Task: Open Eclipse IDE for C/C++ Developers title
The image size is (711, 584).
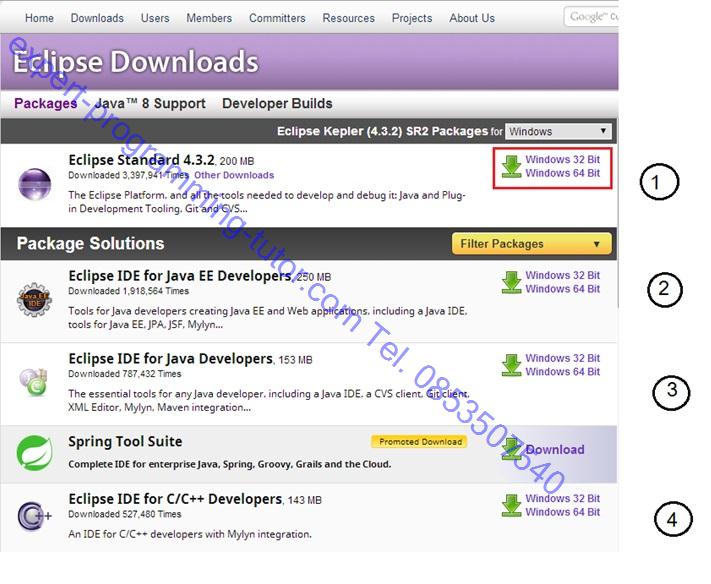Action: click(175, 499)
